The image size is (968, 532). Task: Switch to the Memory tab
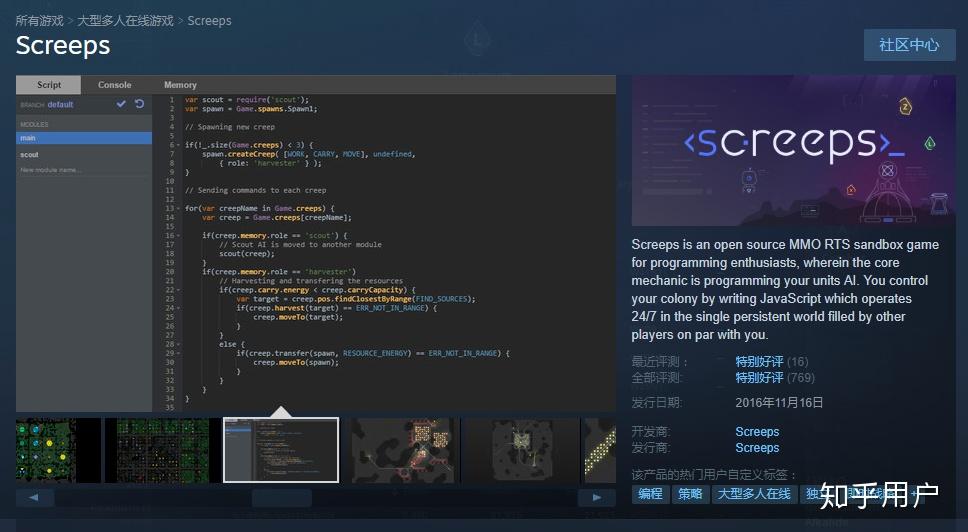pyautogui.click(x=180, y=85)
